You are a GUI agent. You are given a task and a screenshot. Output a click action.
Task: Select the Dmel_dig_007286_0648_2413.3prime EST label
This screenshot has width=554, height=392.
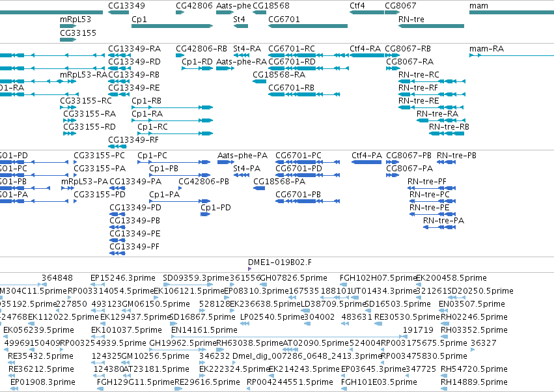click(307, 356)
